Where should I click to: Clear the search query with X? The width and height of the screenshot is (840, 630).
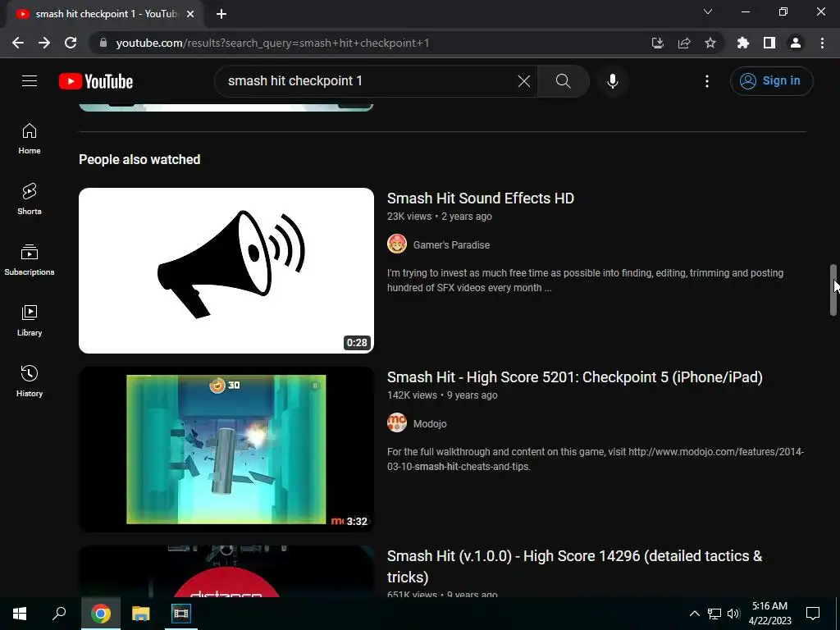[524, 81]
